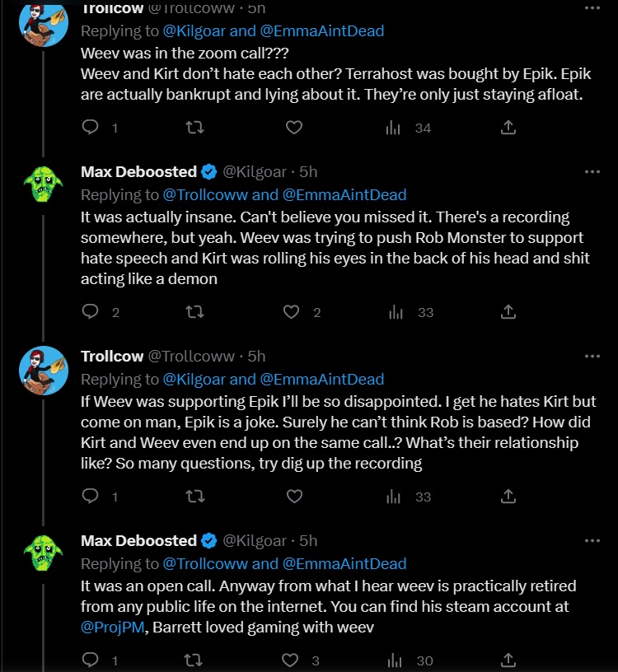The height and width of the screenshot is (672, 618).
Task: Like Trollcow's tweet about Epik being bankrupt
Action: (294, 128)
